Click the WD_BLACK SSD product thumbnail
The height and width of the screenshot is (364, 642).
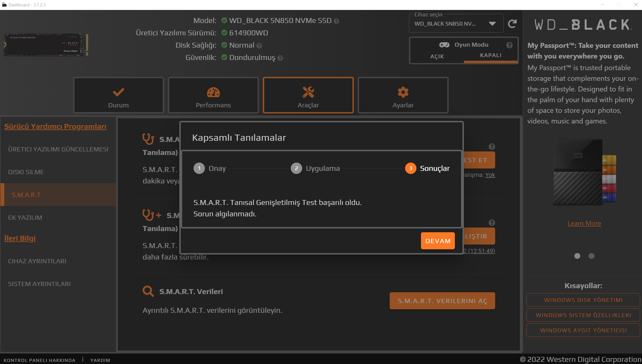pos(46,45)
